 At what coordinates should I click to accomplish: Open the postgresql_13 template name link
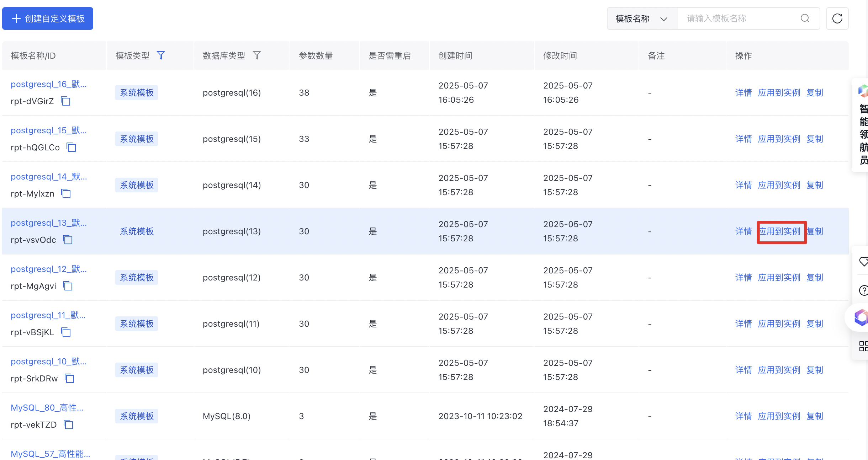49,223
